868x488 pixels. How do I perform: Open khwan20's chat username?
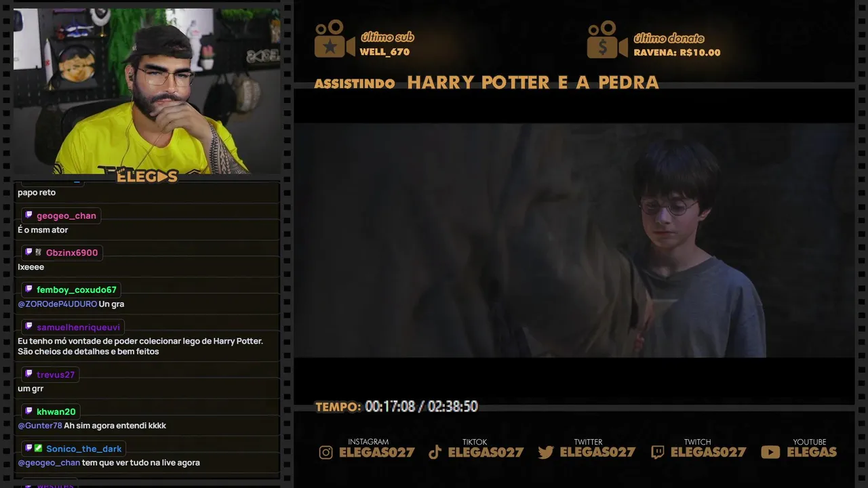click(56, 411)
